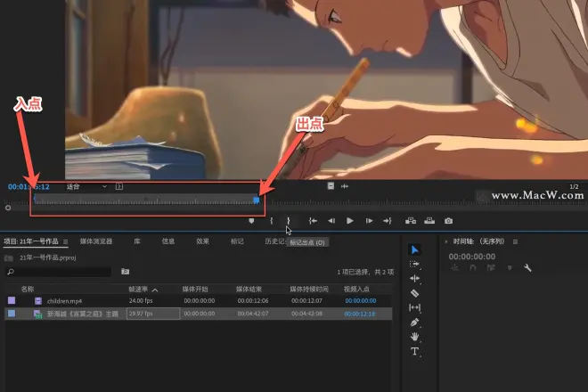Select the Razor tool

tap(414, 293)
